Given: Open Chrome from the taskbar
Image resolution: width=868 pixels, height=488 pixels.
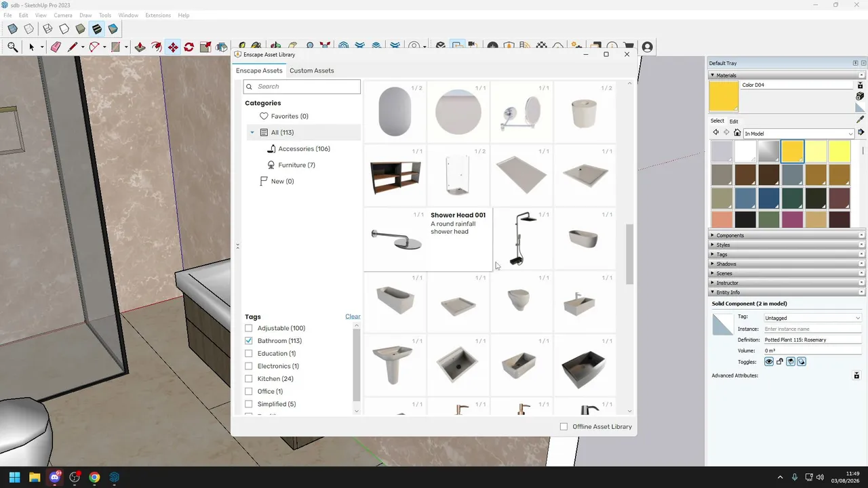Looking at the screenshot, I should pyautogui.click(x=94, y=477).
